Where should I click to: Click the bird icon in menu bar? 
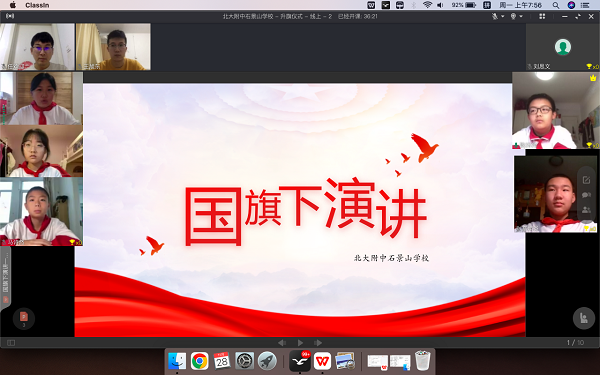click(385, 5)
